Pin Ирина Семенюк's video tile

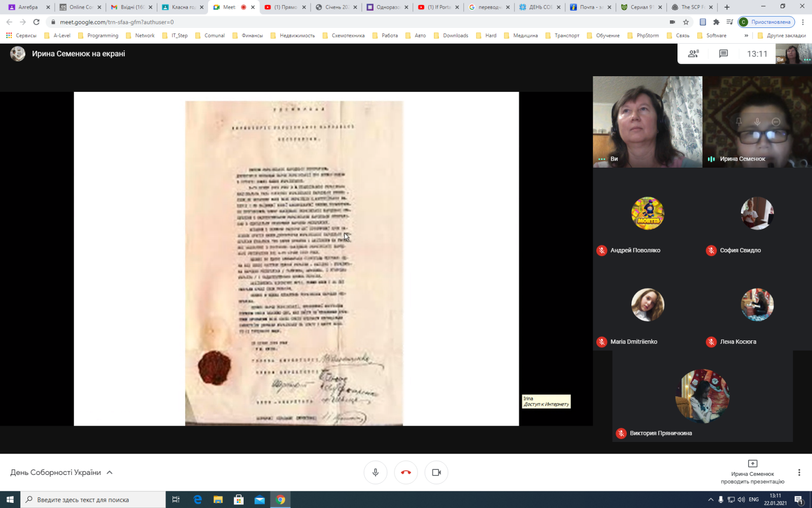click(x=739, y=122)
